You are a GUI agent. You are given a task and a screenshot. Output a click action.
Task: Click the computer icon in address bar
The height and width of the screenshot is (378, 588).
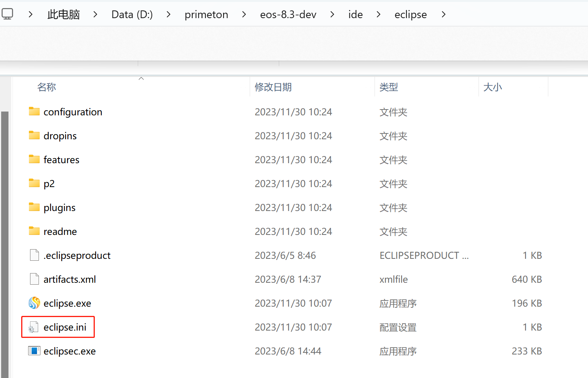[x=7, y=14]
